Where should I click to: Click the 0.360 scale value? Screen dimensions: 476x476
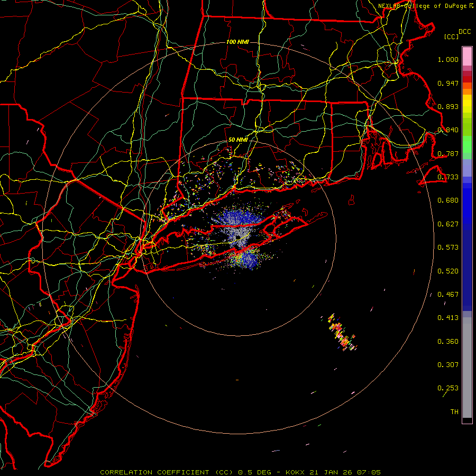click(448, 342)
